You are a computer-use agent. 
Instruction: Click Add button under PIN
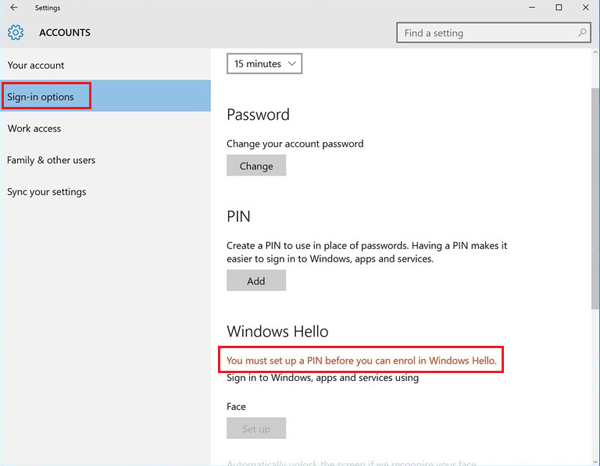pos(256,280)
